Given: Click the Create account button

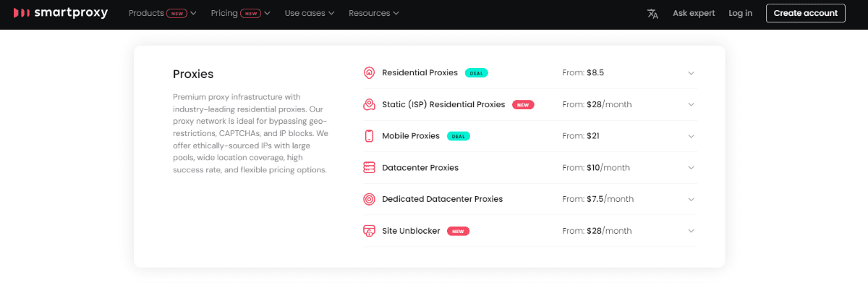Looking at the screenshot, I should pyautogui.click(x=806, y=13).
